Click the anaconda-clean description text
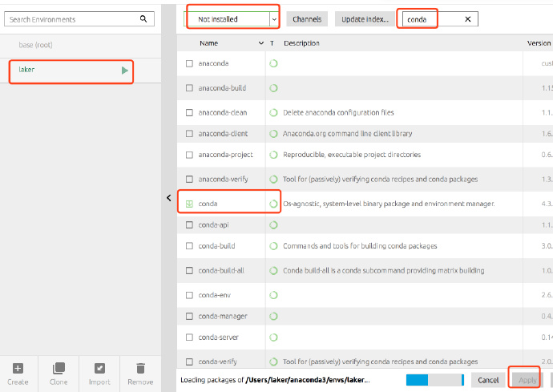 click(x=338, y=112)
